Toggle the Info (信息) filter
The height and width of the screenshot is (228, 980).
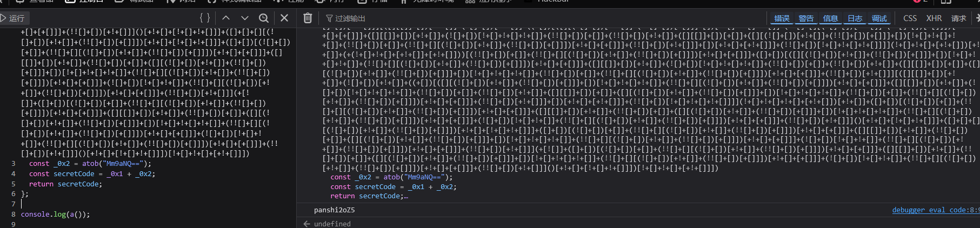[x=830, y=18]
